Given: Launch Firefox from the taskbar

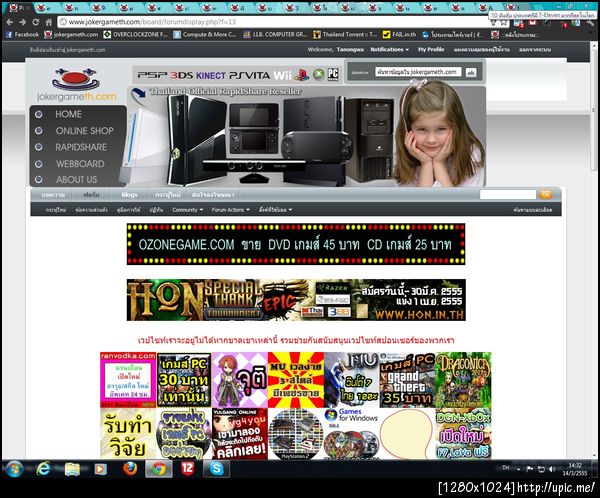Looking at the screenshot, I should (x=130, y=469).
